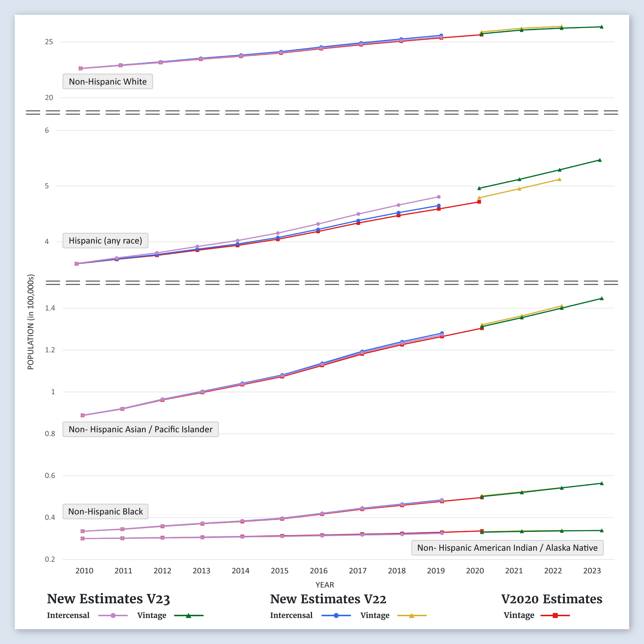The width and height of the screenshot is (644, 644).
Task: Click the 2023 green triangle on Hispanic line
Action: (x=600, y=160)
